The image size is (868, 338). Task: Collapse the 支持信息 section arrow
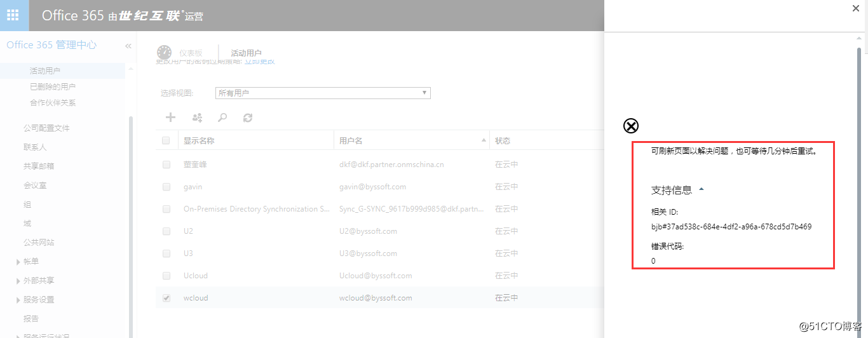(x=702, y=189)
